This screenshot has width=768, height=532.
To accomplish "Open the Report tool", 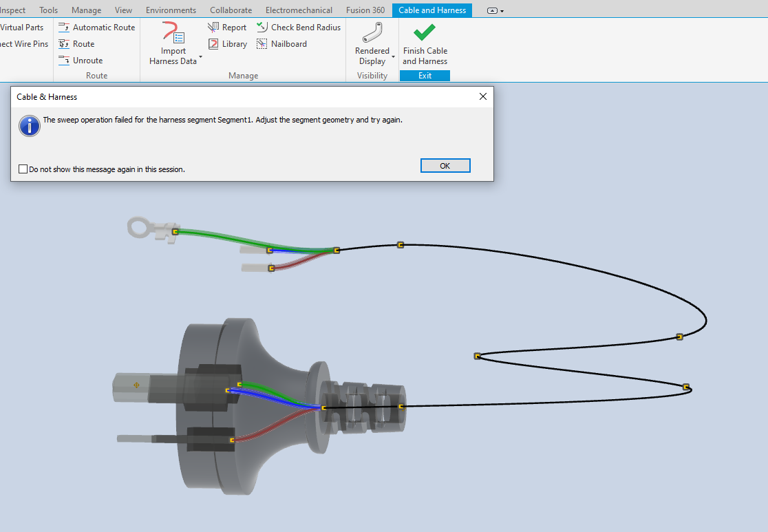I will (227, 27).
